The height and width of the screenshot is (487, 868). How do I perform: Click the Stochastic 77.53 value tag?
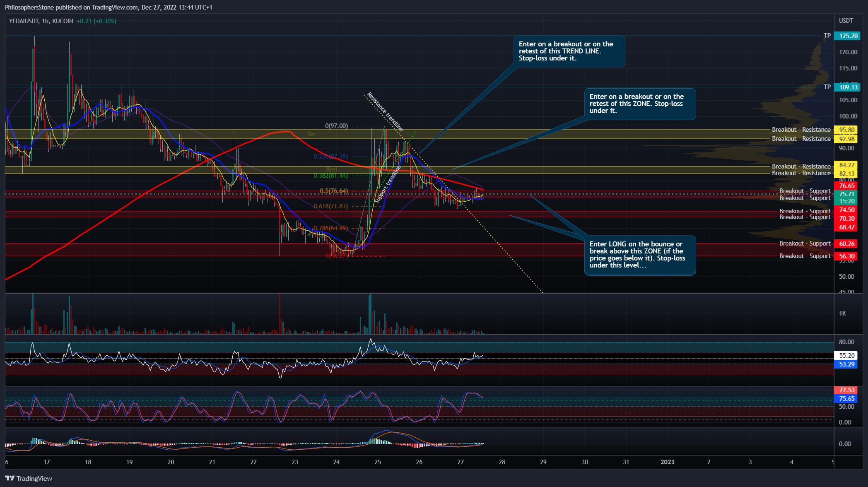(x=846, y=390)
